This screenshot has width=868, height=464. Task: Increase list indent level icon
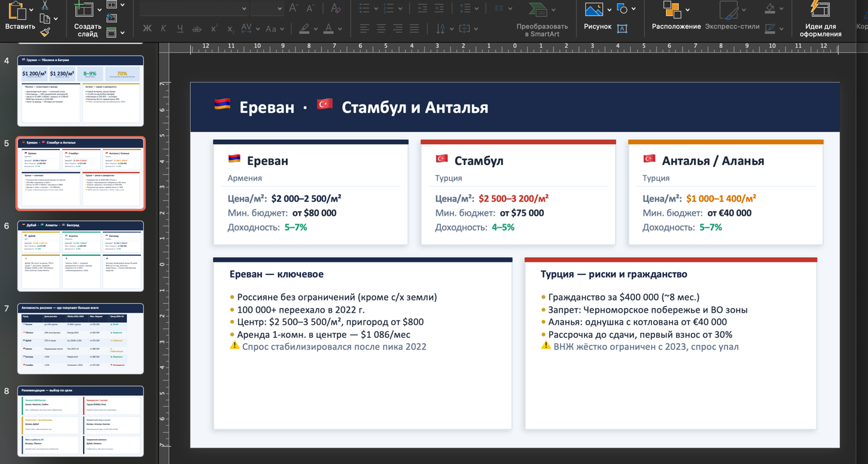pyautogui.click(x=439, y=8)
